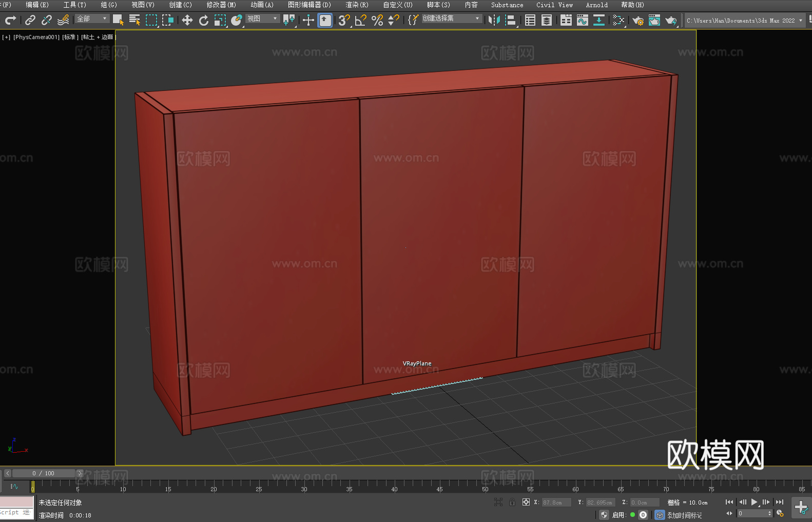Toggle Spinner Snap

pyautogui.click(x=394, y=20)
